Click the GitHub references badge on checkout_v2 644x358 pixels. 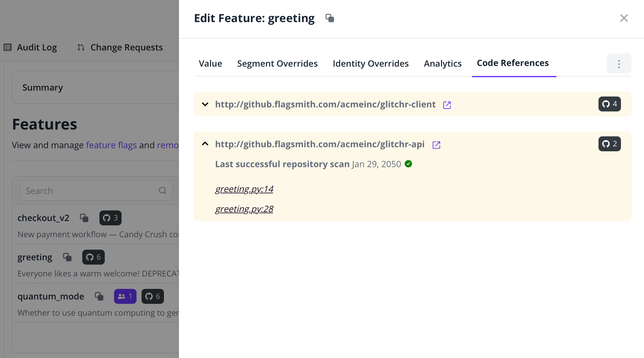point(110,218)
